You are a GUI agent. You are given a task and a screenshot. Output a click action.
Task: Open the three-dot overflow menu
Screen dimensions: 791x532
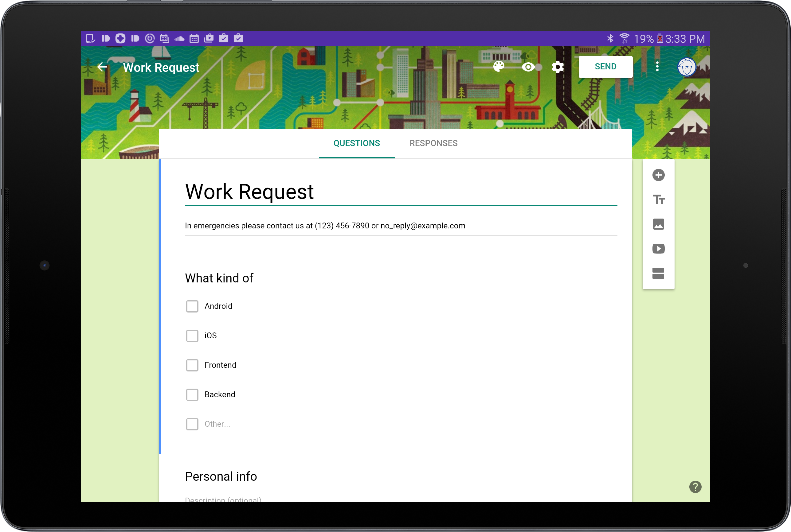657,67
